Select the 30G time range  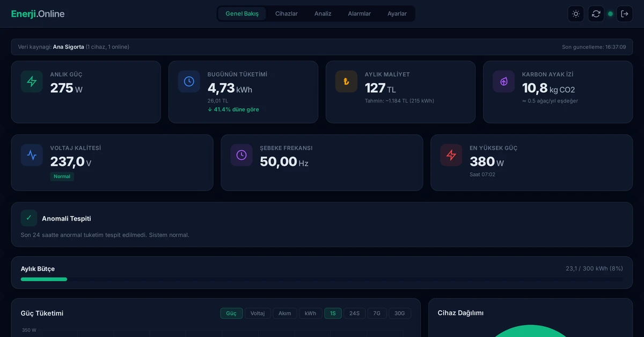point(400,313)
